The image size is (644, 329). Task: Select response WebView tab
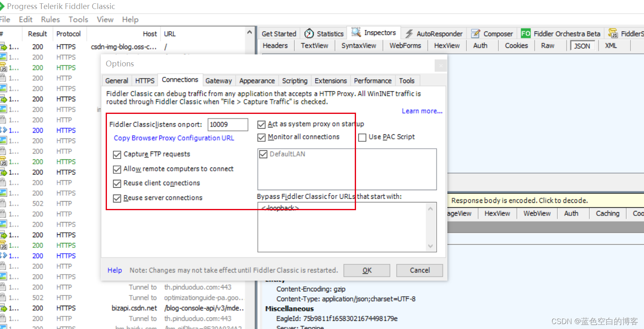coord(537,213)
